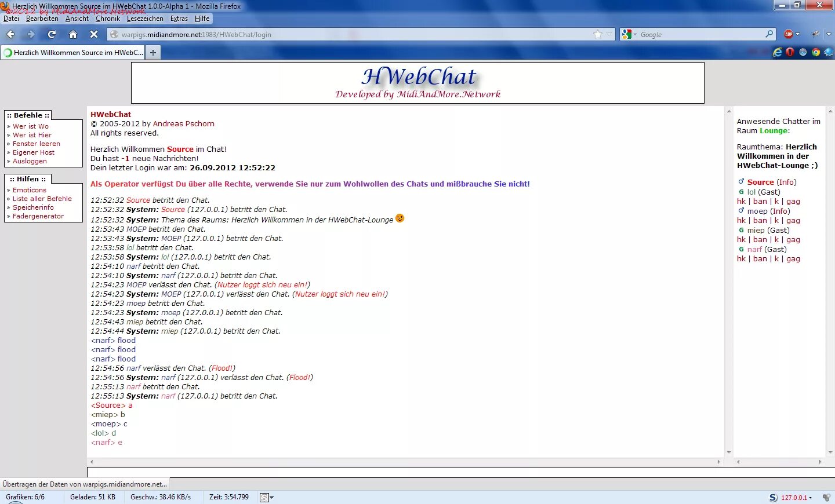Expand the Adblock Plus dropdown arrow

797,34
